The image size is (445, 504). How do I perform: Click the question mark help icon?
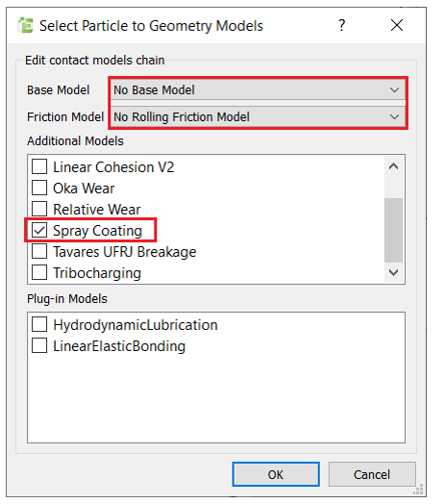[x=342, y=25]
